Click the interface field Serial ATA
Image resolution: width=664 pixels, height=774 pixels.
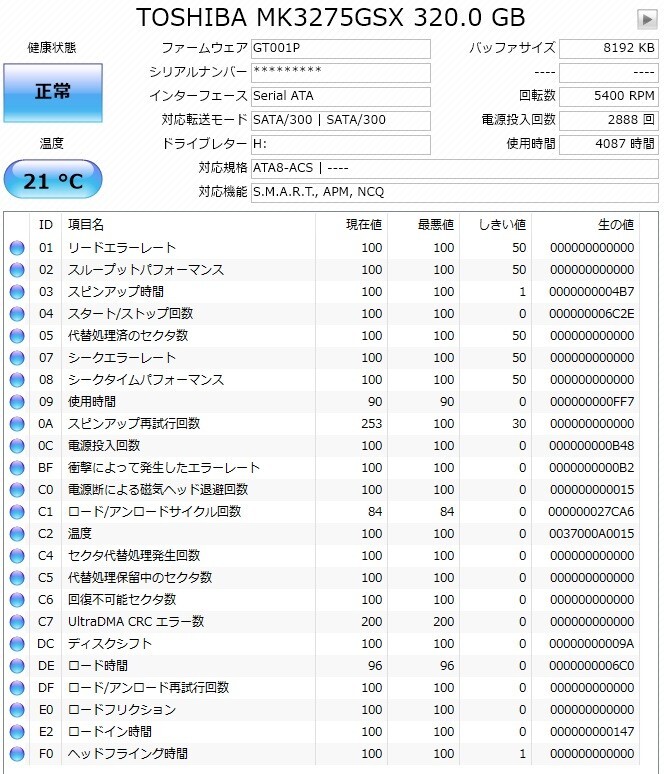pyautogui.click(x=341, y=97)
